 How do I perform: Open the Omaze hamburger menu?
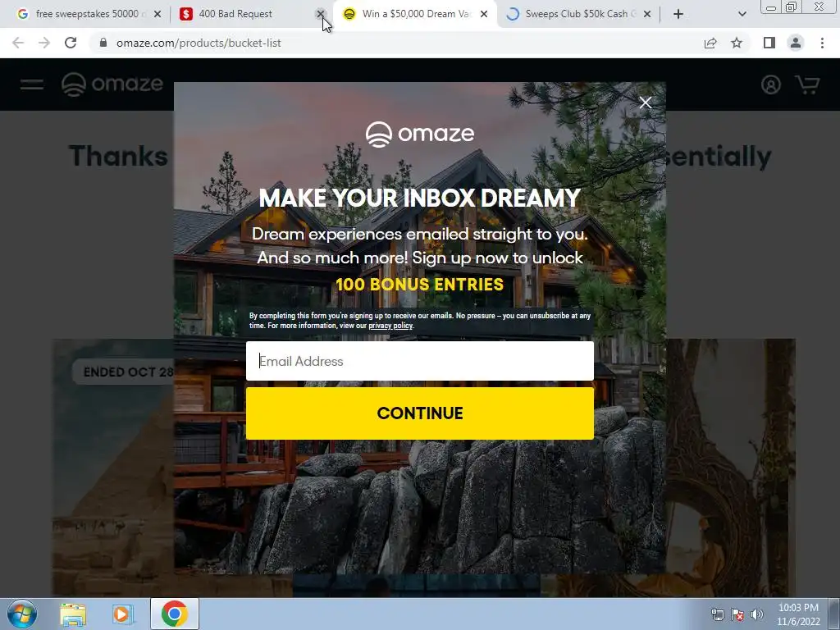32,84
